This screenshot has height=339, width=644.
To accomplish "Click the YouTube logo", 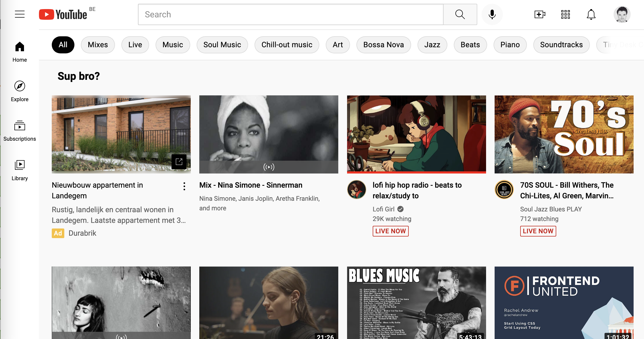I will (x=63, y=14).
